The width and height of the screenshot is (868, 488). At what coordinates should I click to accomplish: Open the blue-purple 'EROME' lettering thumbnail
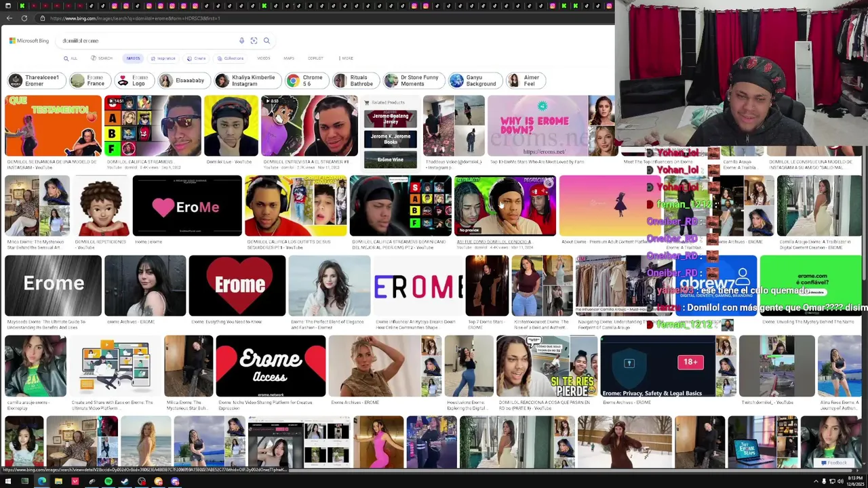click(x=418, y=286)
